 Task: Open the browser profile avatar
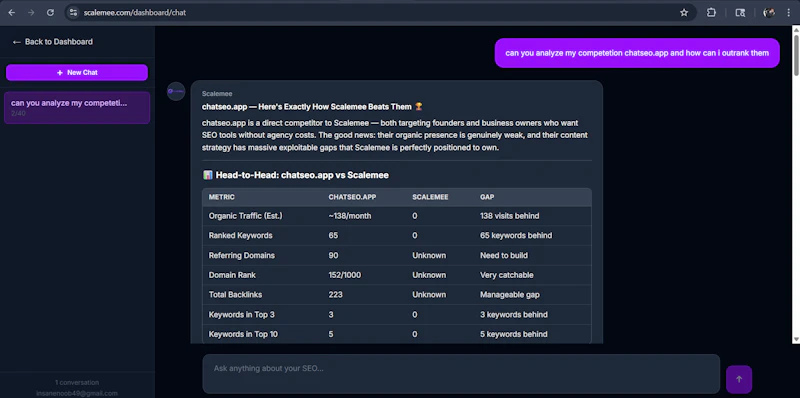768,13
